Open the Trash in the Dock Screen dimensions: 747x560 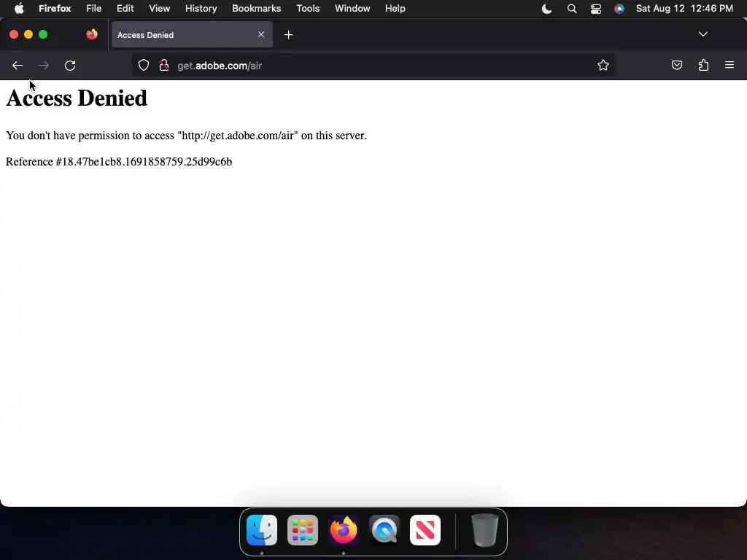[485, 530]
